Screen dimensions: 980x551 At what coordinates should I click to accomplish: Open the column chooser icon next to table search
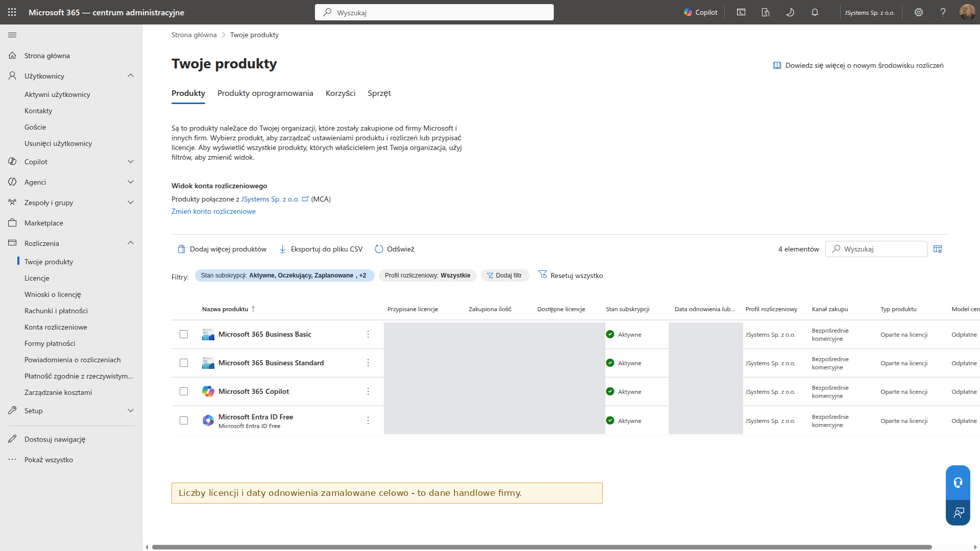click(x=938, y=249)
